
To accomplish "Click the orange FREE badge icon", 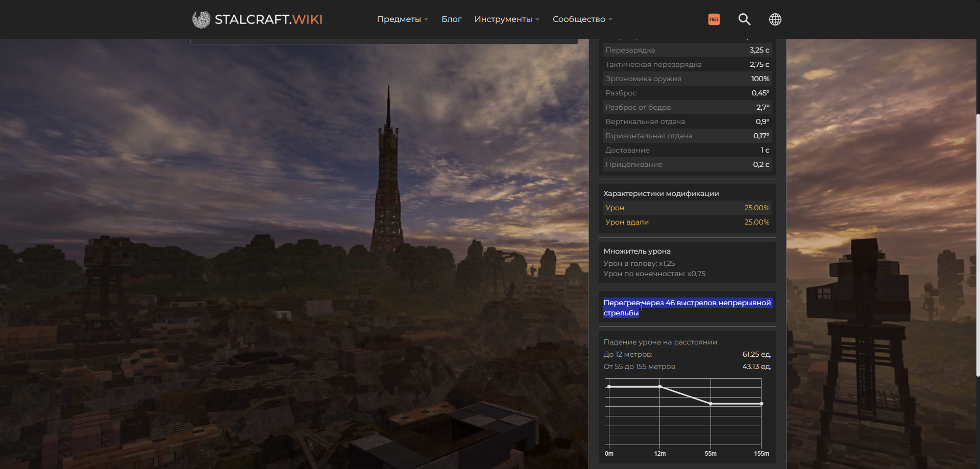I will coord(714,19).
